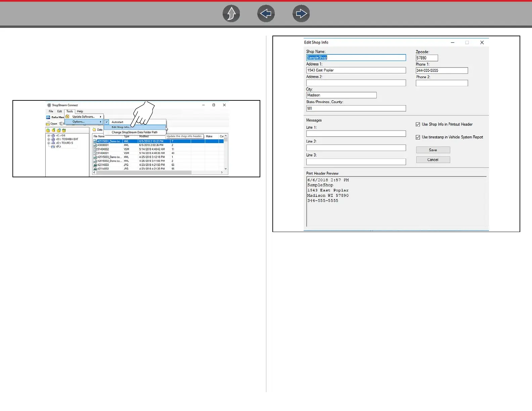The width and height of the screenshot is (532, 411).
Task: Click the Open folder toolbar icon
Action: (48, 124)
